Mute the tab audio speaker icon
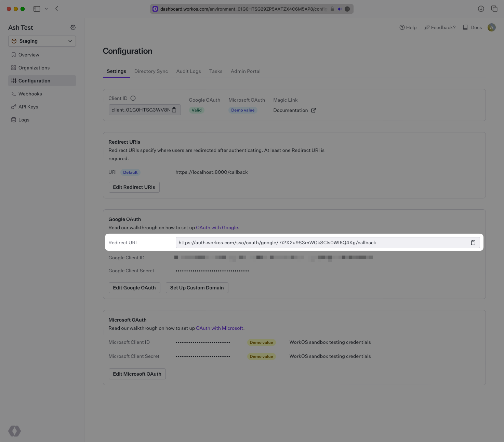This screenshot has width=504, height=442. 340,9
